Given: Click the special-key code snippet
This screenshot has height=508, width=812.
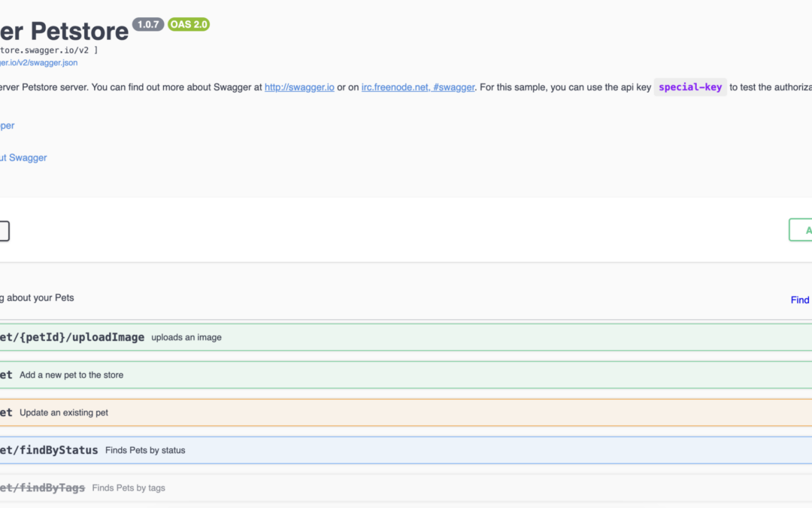Looking at the screenshot, I should click(x=690, y=87).
